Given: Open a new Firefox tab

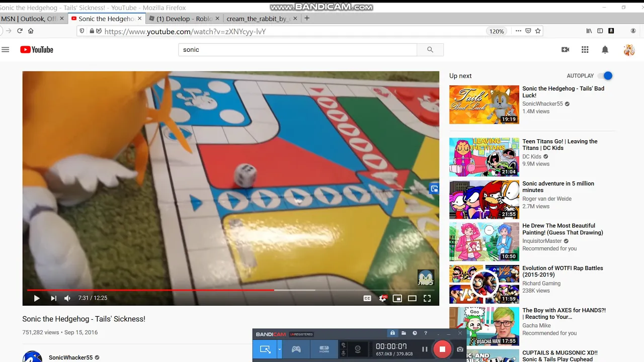Looking at the screenshot, I should 307,19.
